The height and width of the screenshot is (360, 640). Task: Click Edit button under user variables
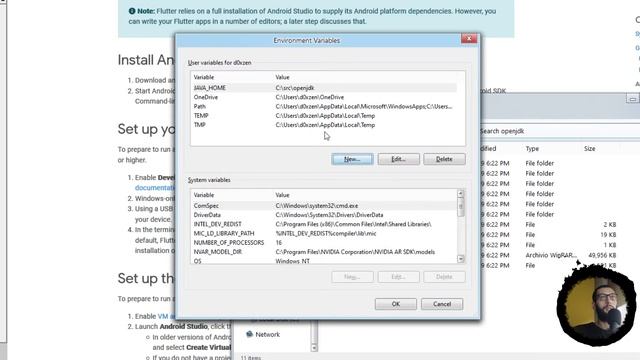tap(398, 159)
